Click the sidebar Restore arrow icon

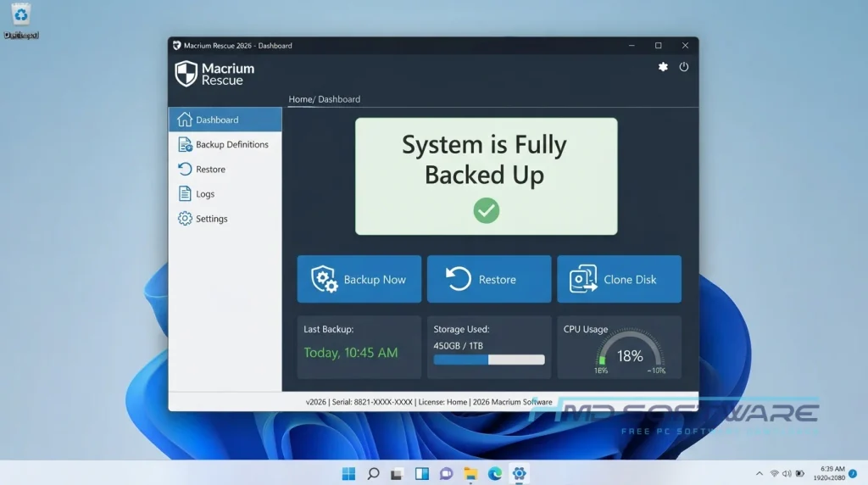tap(185, 169)
